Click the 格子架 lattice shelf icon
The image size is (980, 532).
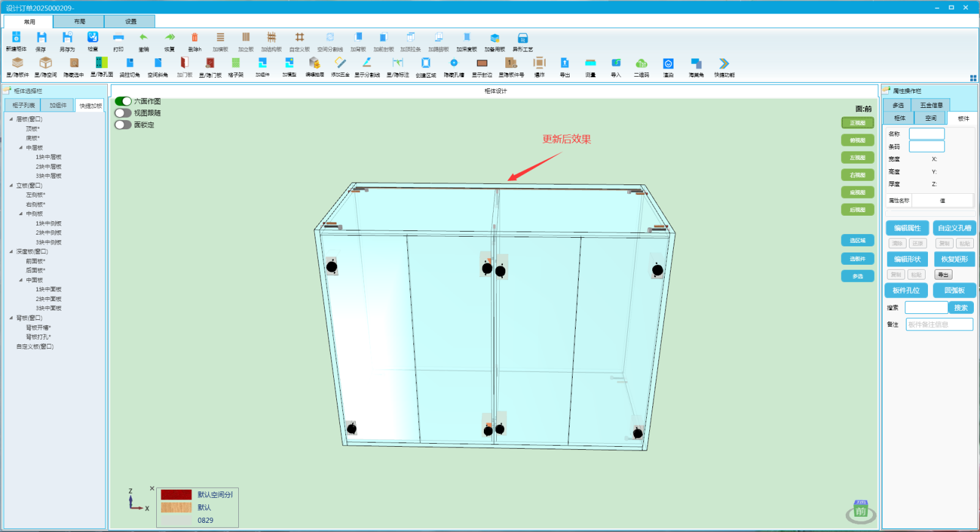(236, 63)
